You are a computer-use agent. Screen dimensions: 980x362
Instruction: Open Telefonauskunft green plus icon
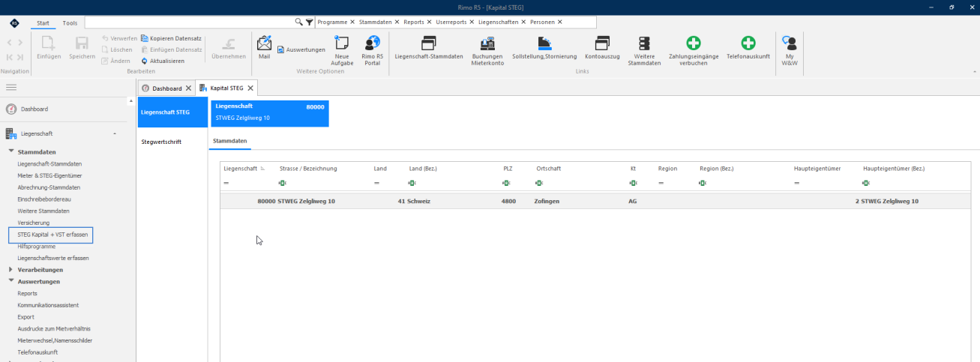click(748, 43)
